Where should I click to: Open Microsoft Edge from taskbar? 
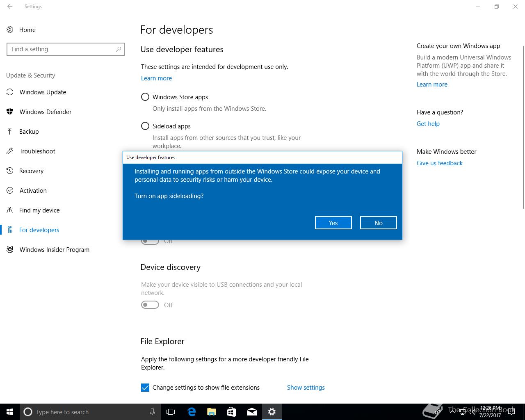(x=192, y=412)
